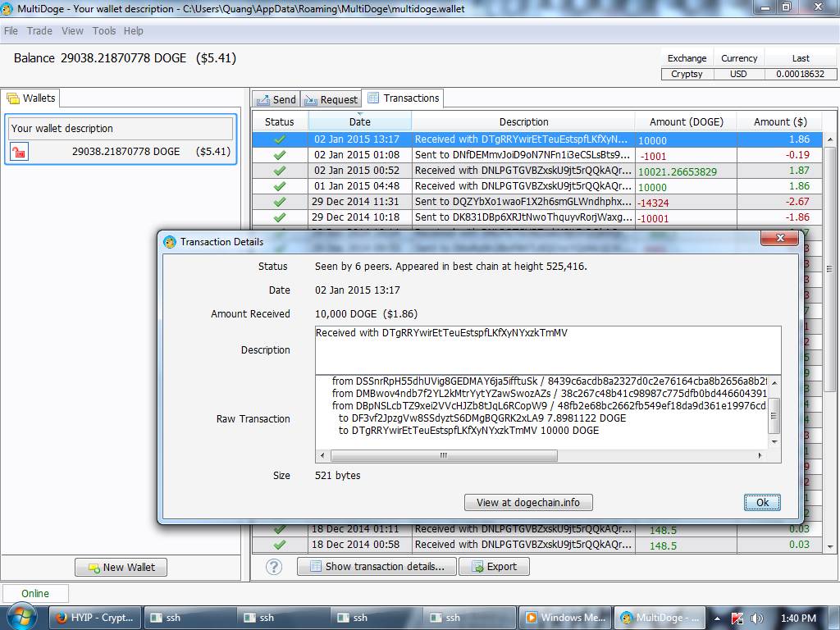Open the first ssh taskbar window
The image size is (840, 630).
[189, 618]
